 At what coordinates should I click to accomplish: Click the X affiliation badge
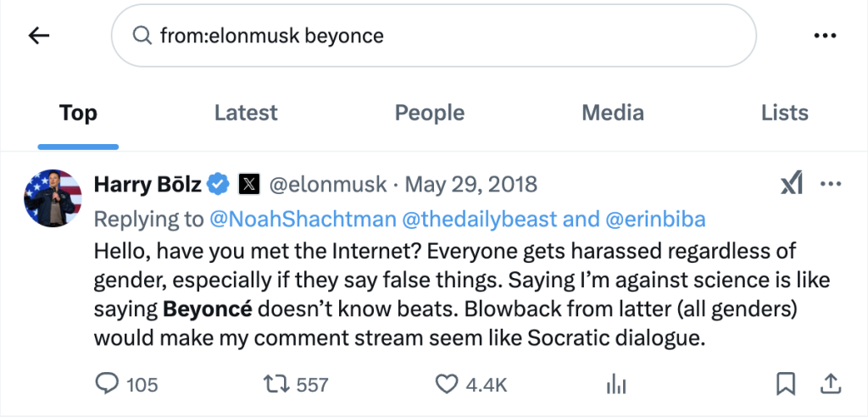coord(248,183)
